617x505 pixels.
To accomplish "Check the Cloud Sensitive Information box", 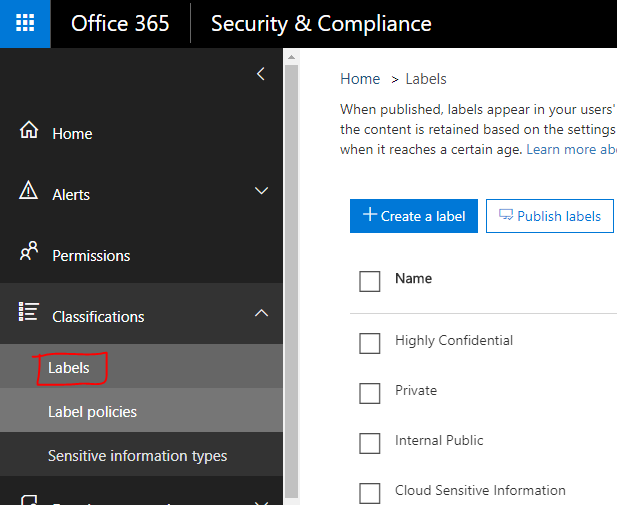I will click(369, 493).
